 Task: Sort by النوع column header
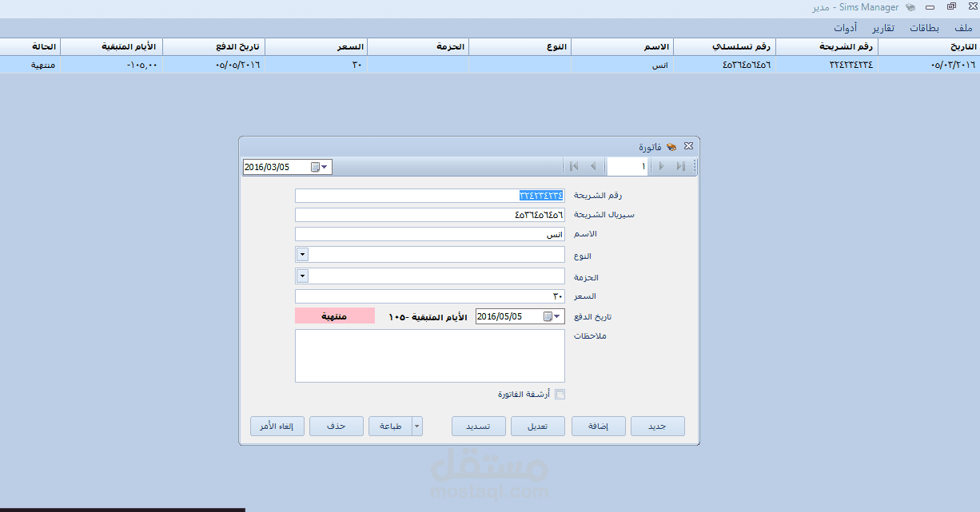(x=520, y=46)
